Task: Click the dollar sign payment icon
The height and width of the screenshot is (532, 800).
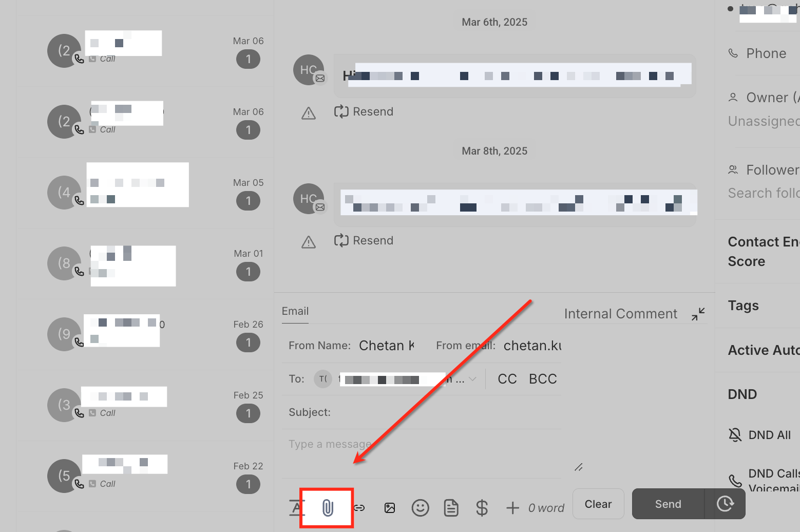Action: click(482, 508)
